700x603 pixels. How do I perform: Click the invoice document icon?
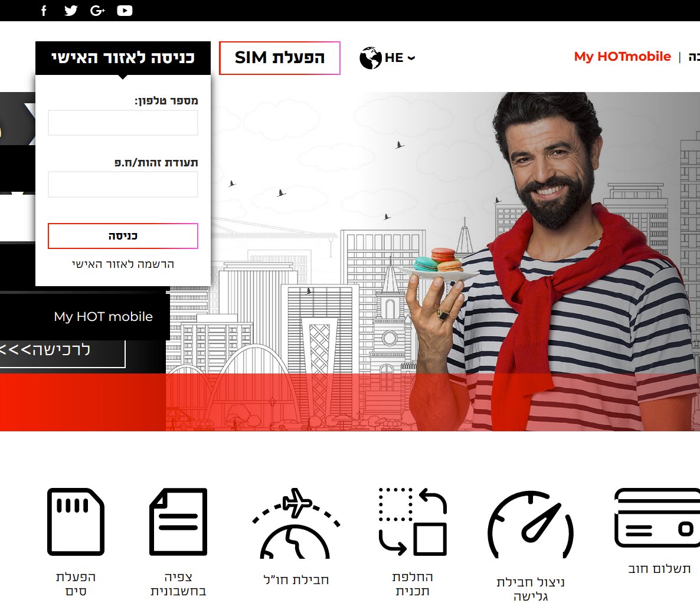pyautogui.click(x=178, y=522)
